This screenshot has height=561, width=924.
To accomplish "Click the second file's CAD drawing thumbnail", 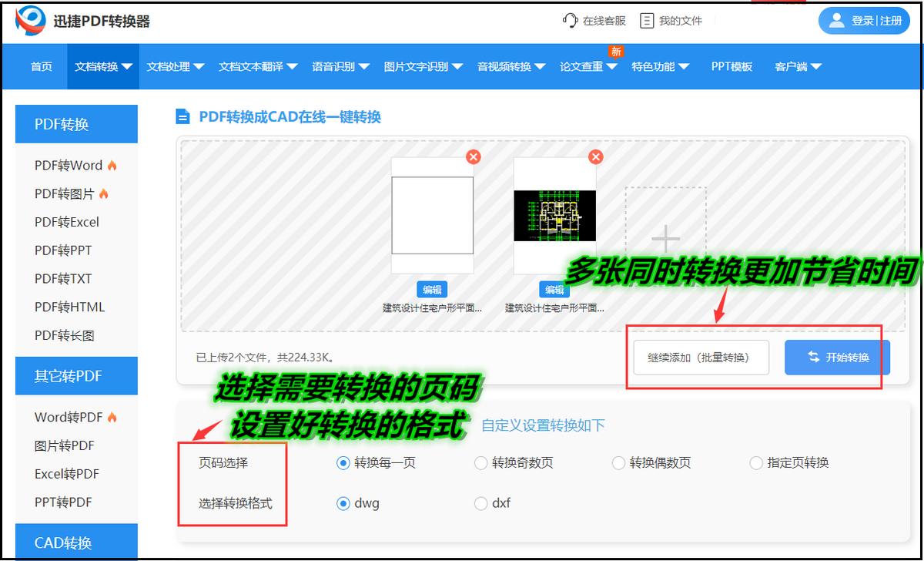I will click(554, 217).
